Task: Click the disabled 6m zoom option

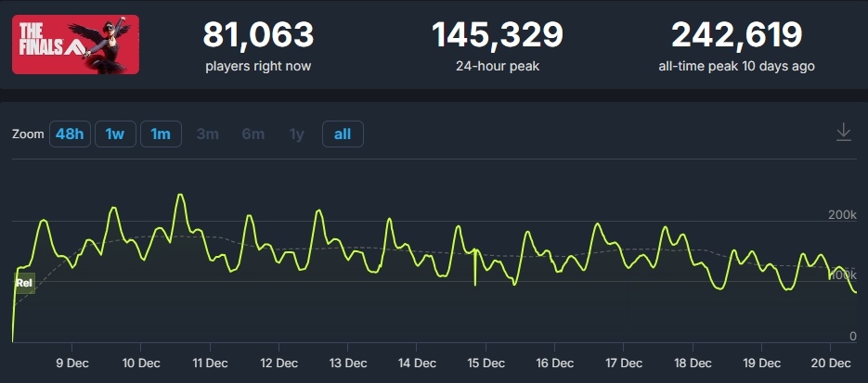Action: pyautogui.click(x=253, y=134)
